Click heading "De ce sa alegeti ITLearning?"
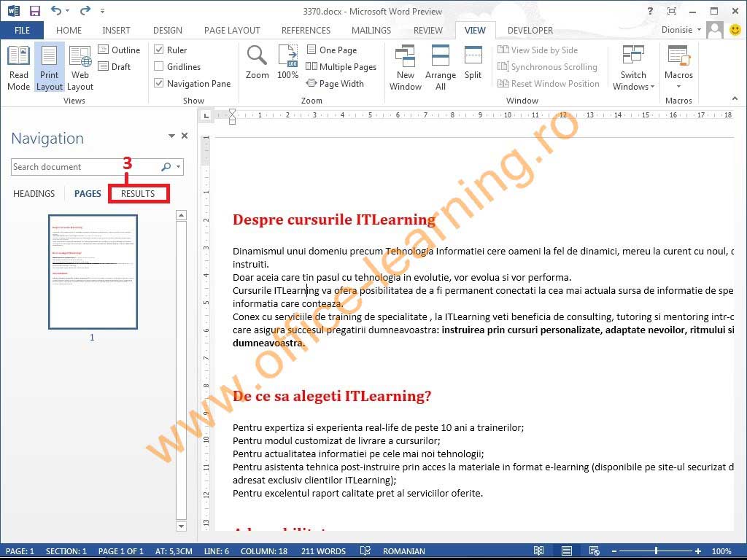This screenshot has height=560, width=747. click(x=332, y=396)
